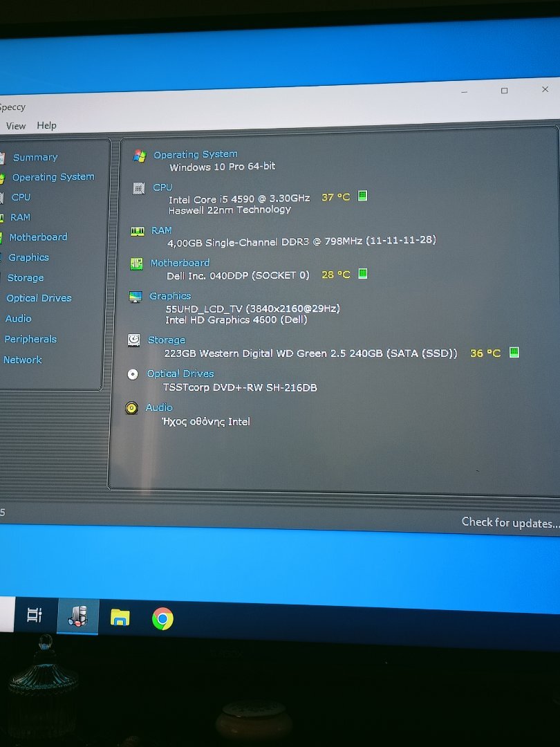Click the audio device text Ήχος οθόνης Intel

[x=206, y=422]
